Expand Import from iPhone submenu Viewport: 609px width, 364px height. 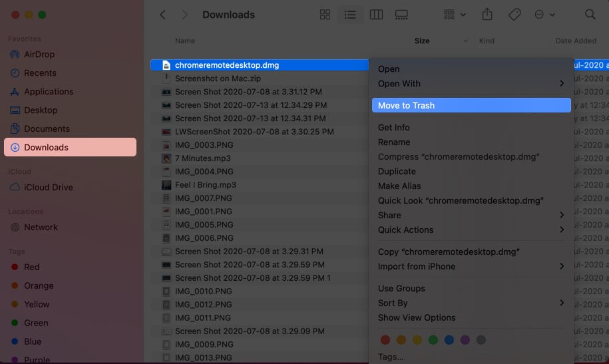471,266
